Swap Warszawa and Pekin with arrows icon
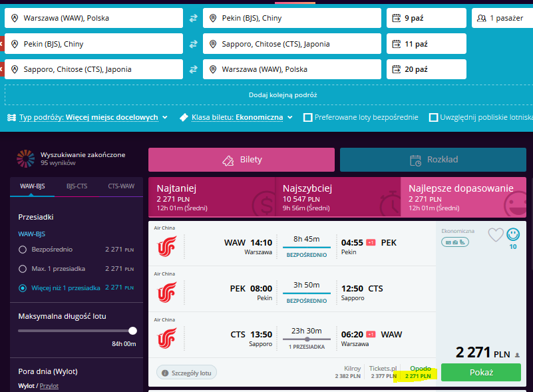Screen dimensions: 533x392 tap(193, 18)
